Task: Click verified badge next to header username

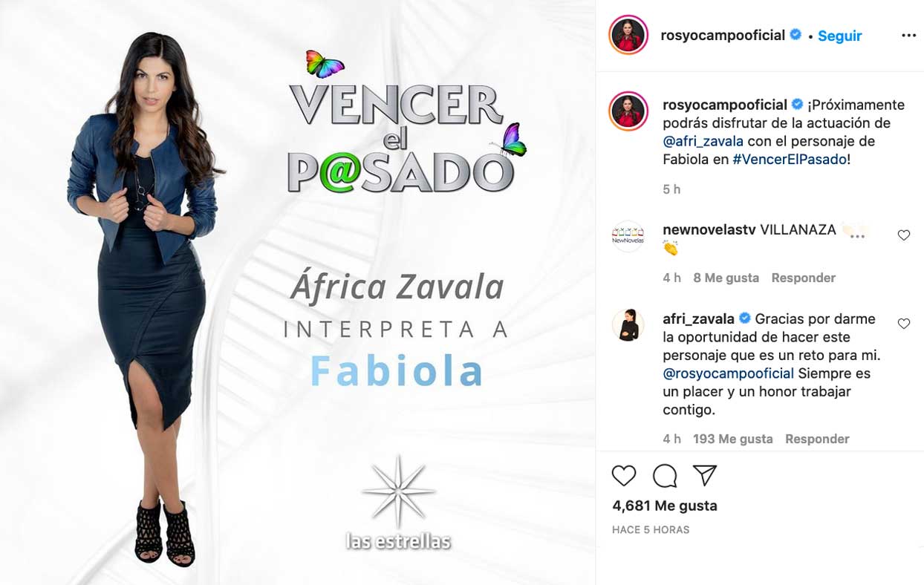Action: pyautogui.click(x=796, y=35)
